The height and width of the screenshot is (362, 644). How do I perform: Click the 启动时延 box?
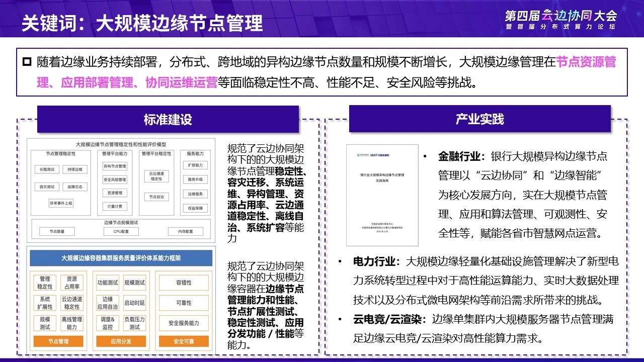point(134,303)
